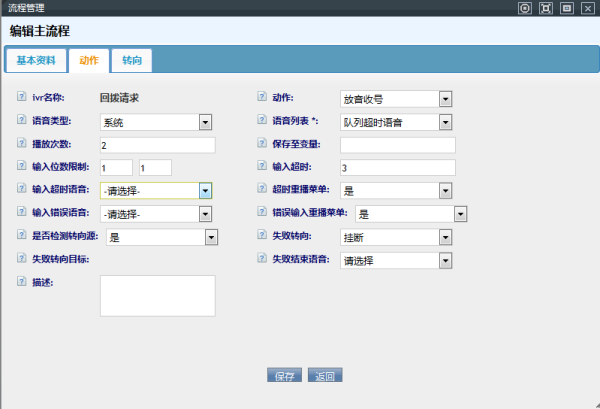Image resolution: width=600 pixels, height=409 pixels.
Task: Click the fullscreen icon in the title bar
Action: tap(545, 8)
